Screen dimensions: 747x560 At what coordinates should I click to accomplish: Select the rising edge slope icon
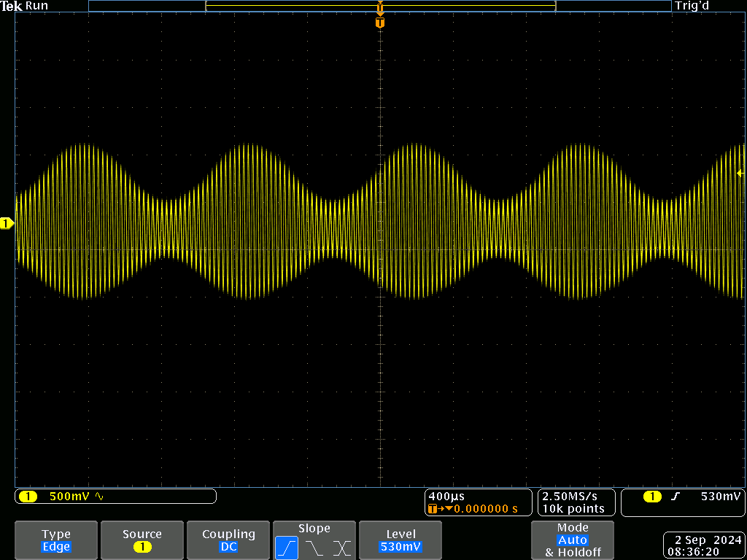tap(287, 548)
